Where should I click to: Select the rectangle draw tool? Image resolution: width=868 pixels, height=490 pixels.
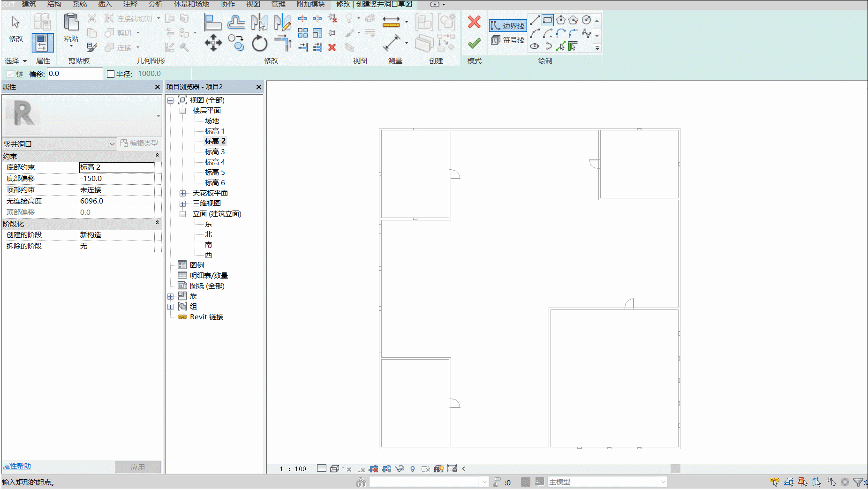[547, 20]
